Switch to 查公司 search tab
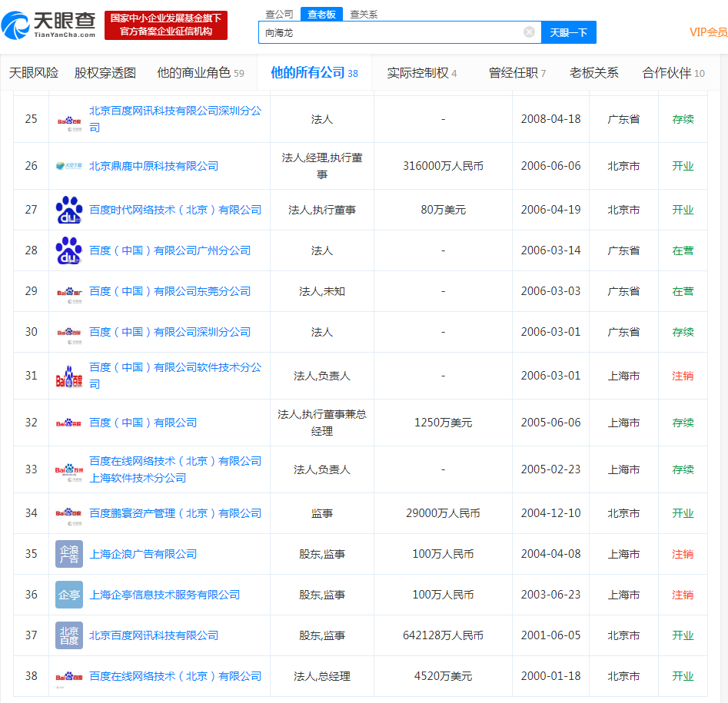Screen dimensions: 728x703 (x=279, y=15)
